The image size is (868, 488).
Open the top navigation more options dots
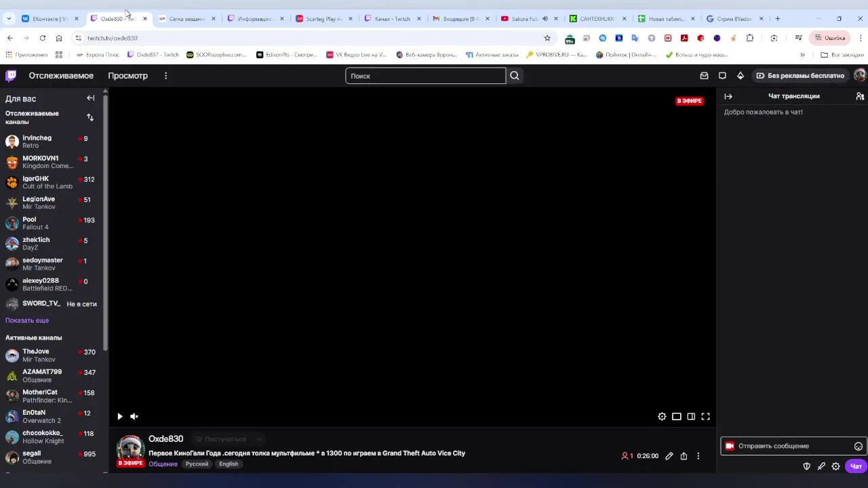(165, 76)
